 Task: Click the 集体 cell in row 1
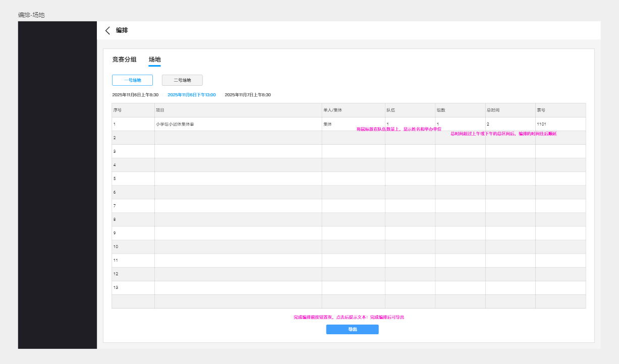(x=328, y=124)
